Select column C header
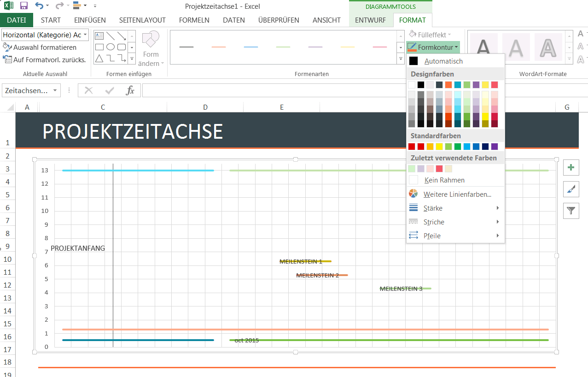The image size is (588, 377). pos(103,107)
